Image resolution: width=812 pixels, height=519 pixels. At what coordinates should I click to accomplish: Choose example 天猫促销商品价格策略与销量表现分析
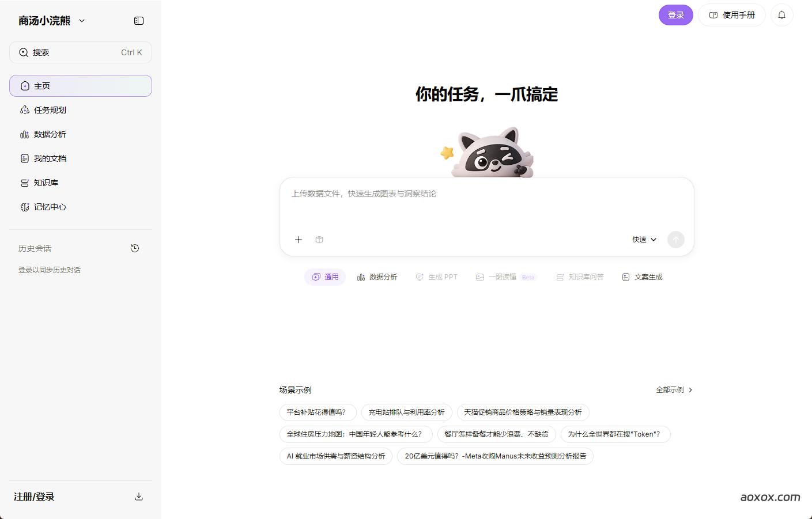[x=523, y=412]
